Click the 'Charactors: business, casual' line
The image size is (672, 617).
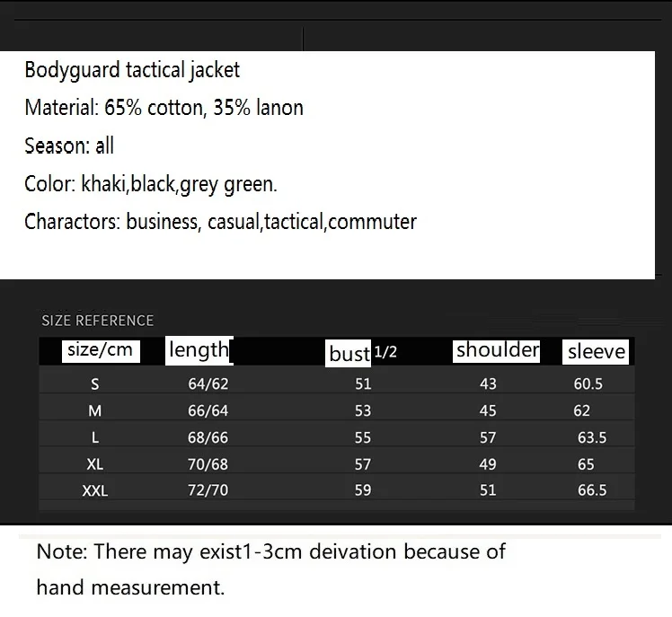pos(220,222)
